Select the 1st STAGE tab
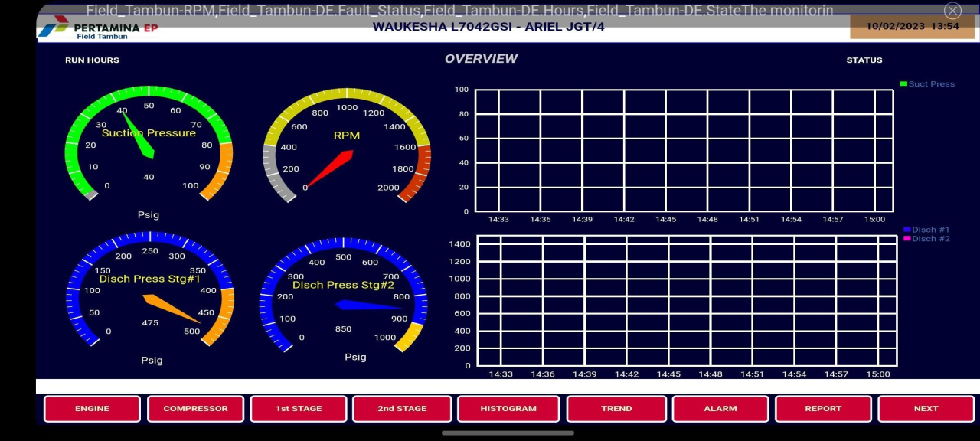Image resolution: width=980 pixels, height=441 pixels. tap(299, 409)
